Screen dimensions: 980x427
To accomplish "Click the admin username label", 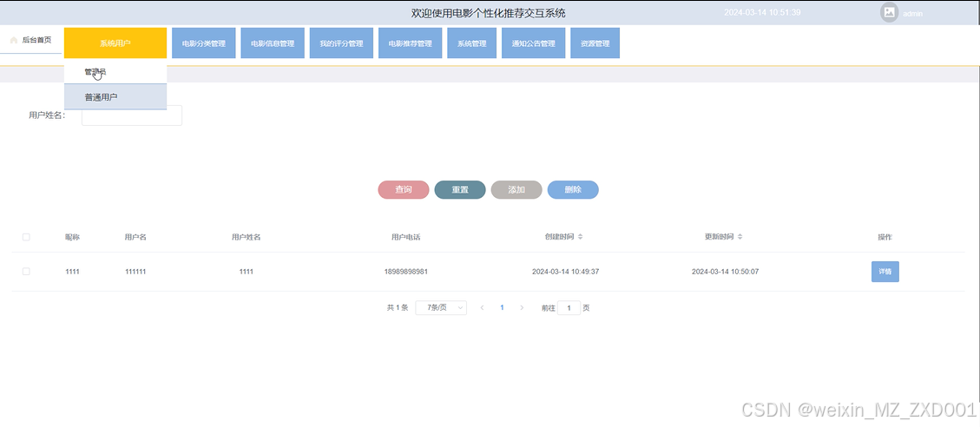I will [x=912, y=13].
